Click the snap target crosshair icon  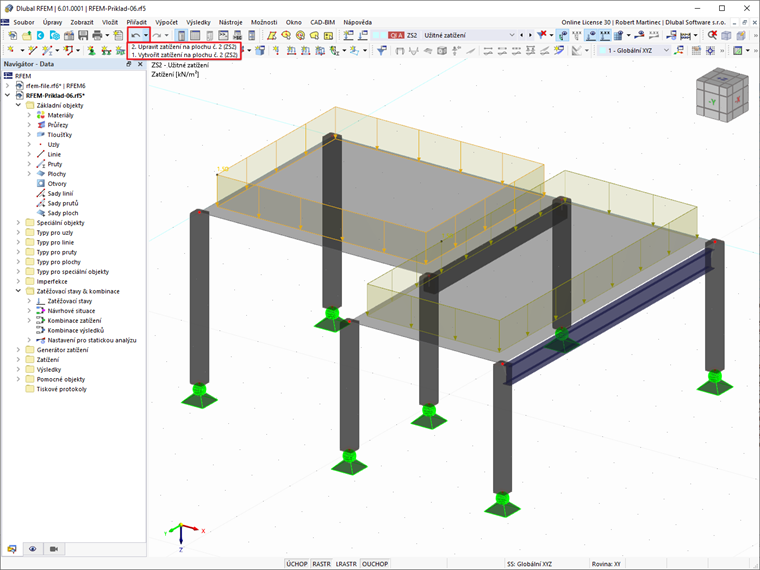coord(711,50)
